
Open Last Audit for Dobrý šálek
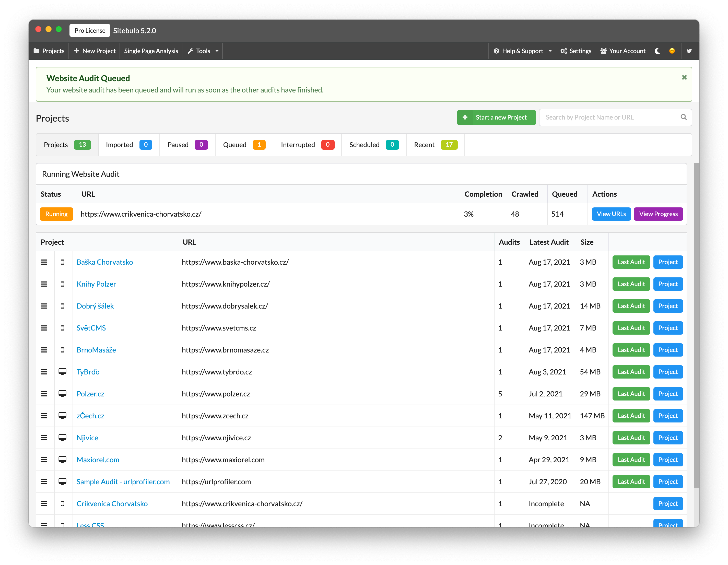pos(631,306)
